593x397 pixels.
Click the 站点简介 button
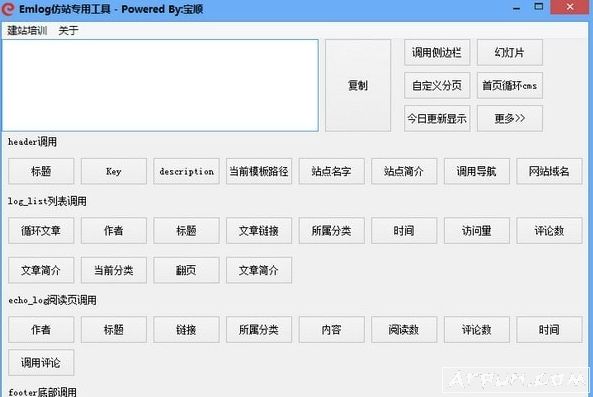point(404,171)
